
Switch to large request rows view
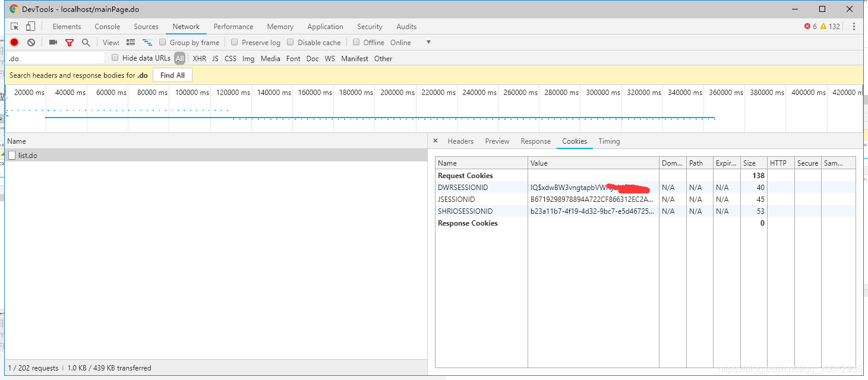131,43
